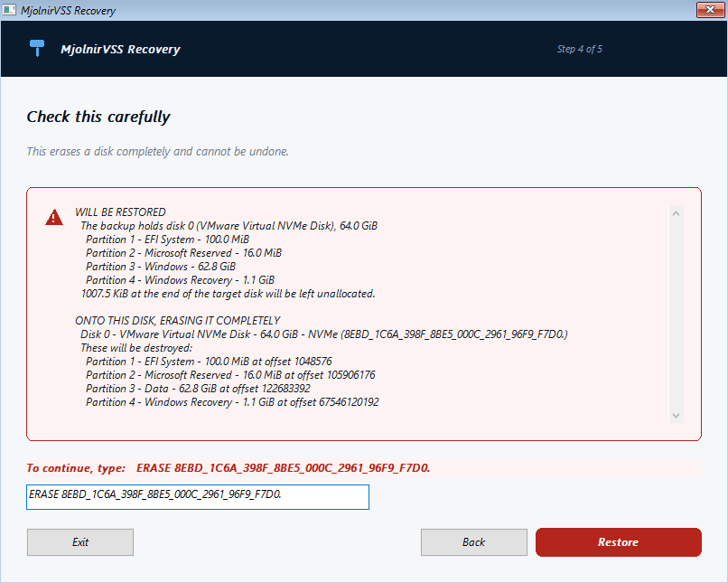Click 'This erases a disk completely' subtitle
The height and width of the screenshot is (583, 728).
click(x=157, y=152)
